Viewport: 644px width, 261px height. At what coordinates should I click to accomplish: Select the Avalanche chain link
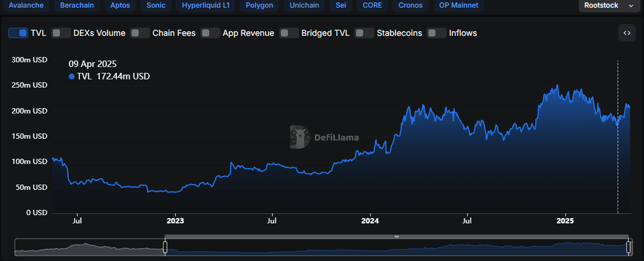(x=26, y=6)
